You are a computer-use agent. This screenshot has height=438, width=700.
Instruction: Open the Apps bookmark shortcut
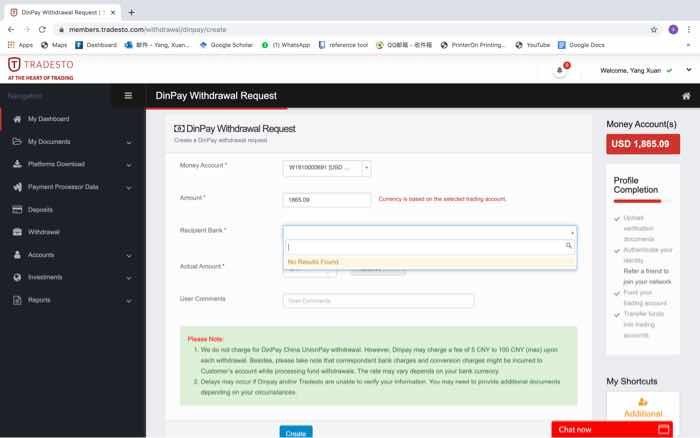(21, 45)
